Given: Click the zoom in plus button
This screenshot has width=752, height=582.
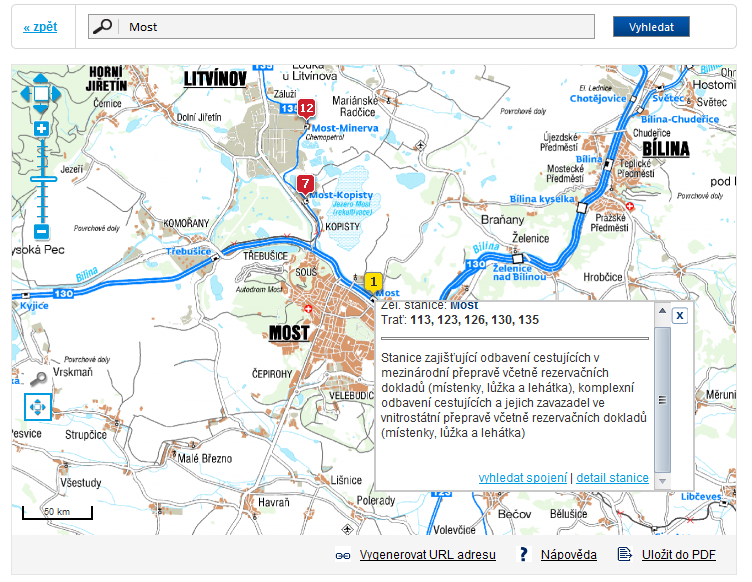Looking at the screenshot, I should tap(41, 129).
